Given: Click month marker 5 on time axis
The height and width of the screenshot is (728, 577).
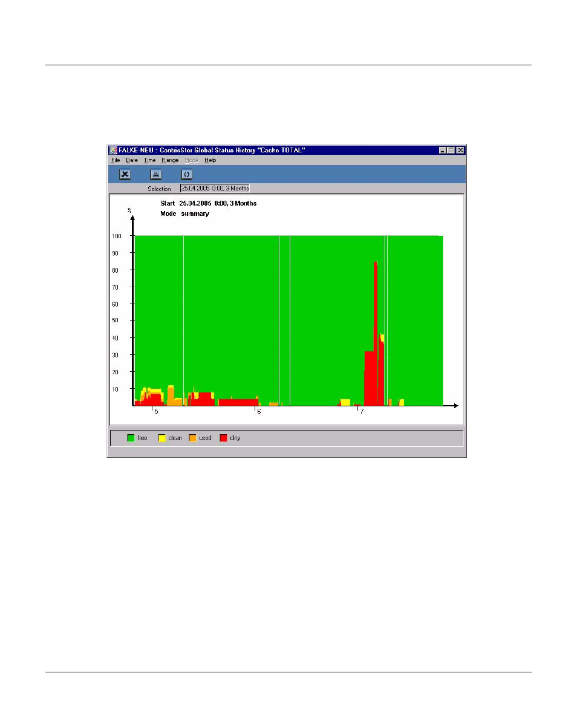Looking at the screenshot, I should (156, 411).
